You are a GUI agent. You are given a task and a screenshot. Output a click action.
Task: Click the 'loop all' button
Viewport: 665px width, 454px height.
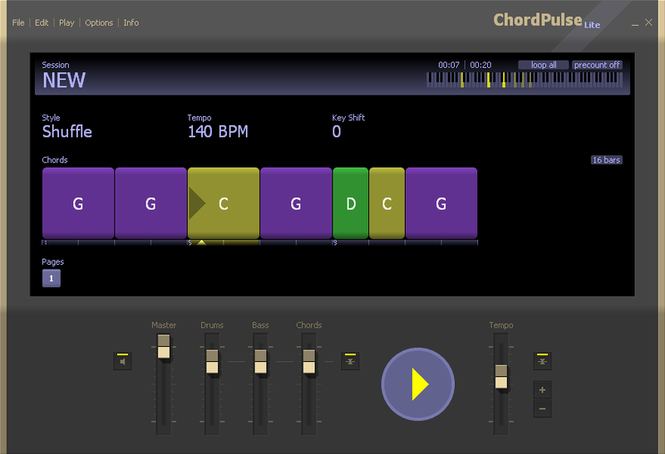pos(543,65)
